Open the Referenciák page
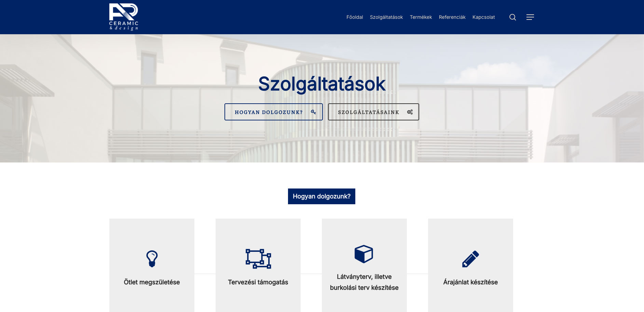Image resolution: width=644 pixels, height=312 pixels. pos(452,17)
